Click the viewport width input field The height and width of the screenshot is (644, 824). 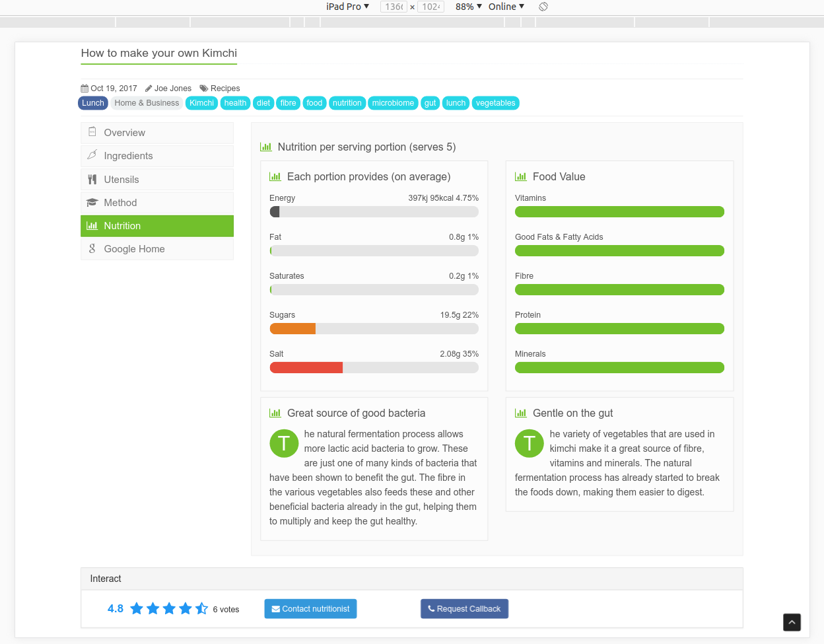[x=394, y=7]
